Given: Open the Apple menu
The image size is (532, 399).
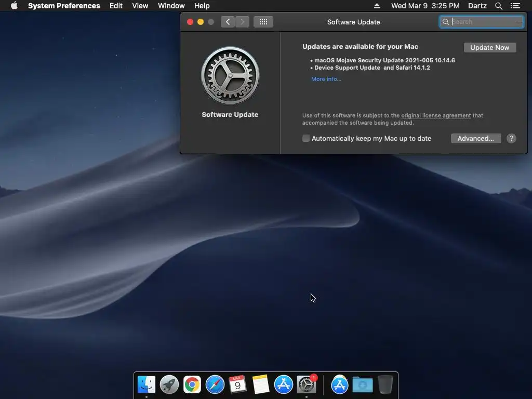Looking at the screenshot, I should 14,6.
